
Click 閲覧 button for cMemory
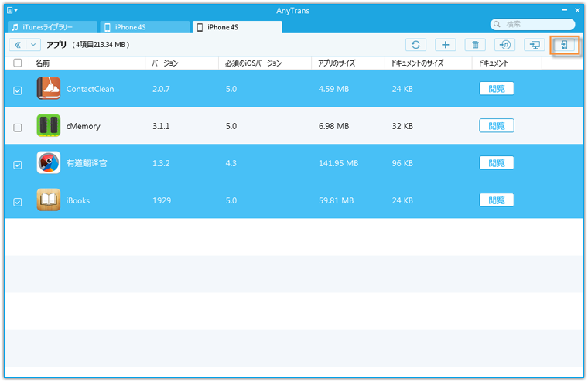click(497, 125)
